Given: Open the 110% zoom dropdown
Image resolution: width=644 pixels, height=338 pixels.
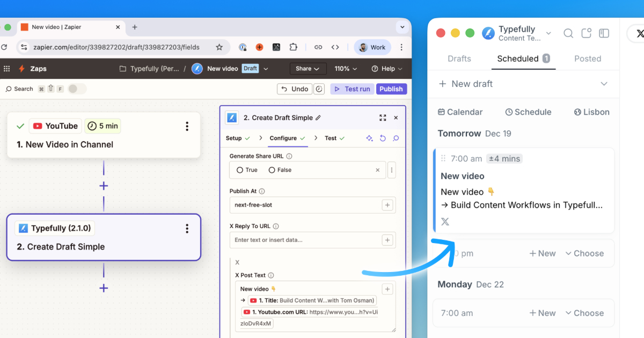Looking at the screenshot, I should [x=346, y=69].
